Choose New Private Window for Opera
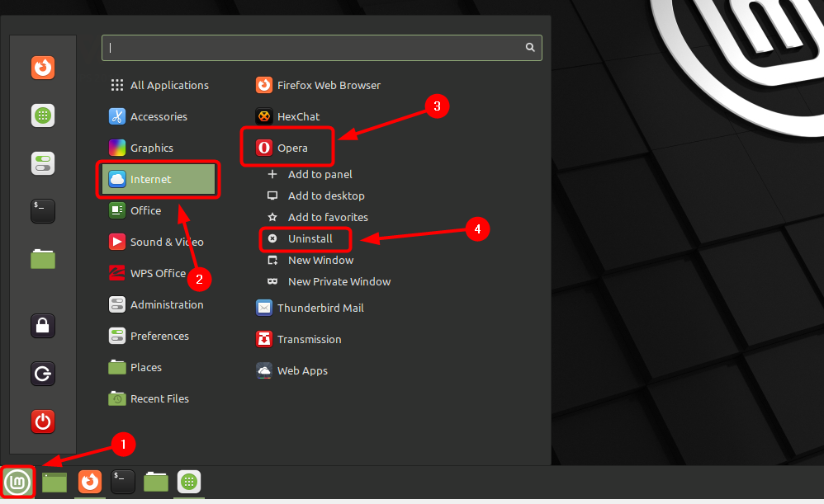The image size is (824, 504). (329, 282)
